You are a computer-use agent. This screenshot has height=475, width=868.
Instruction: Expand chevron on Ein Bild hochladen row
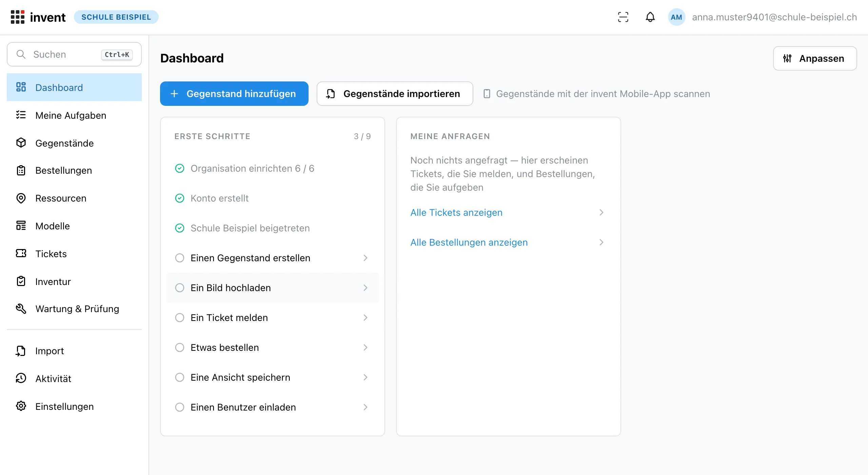(x=365, y=288)
